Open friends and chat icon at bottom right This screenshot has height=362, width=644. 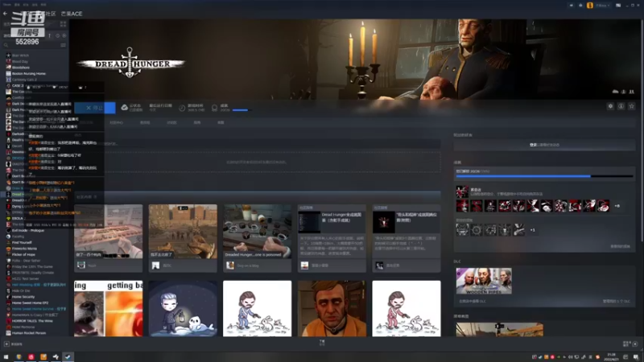point(635,344)
